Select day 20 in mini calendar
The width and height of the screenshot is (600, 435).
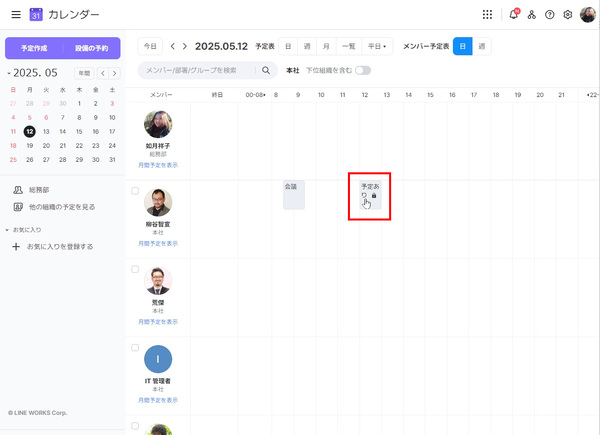(x=46, y=146)
